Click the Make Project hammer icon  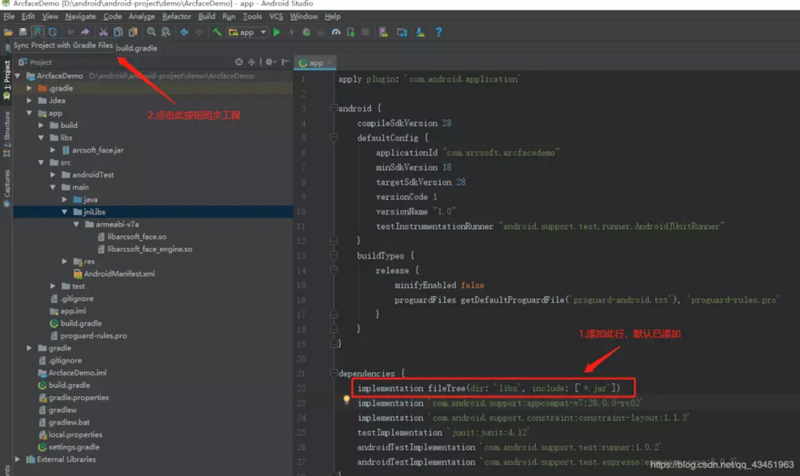coord(217,32)
